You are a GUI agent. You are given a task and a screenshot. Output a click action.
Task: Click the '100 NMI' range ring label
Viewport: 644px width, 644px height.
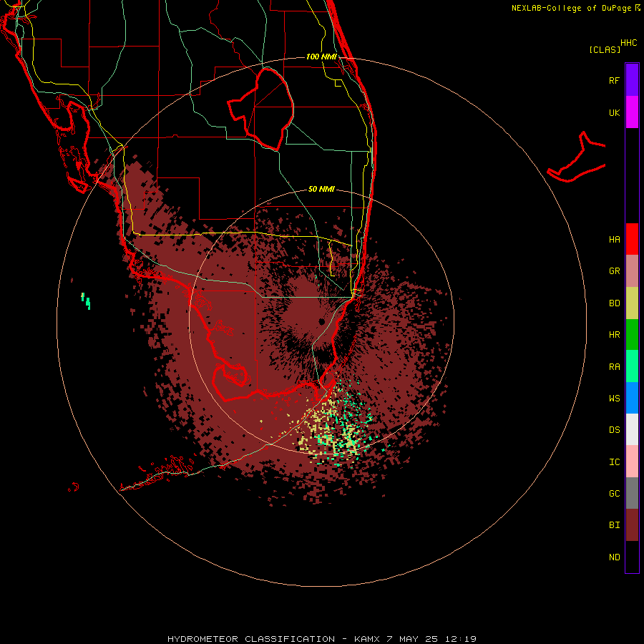321,57
